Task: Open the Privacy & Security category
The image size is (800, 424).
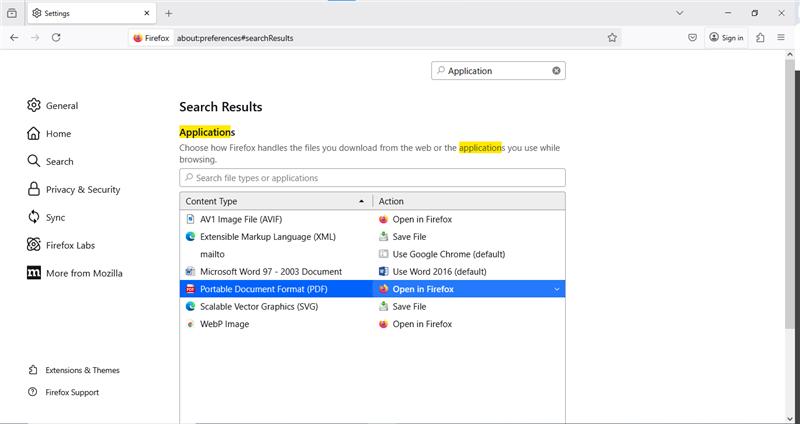Action: tap(73, 190)
